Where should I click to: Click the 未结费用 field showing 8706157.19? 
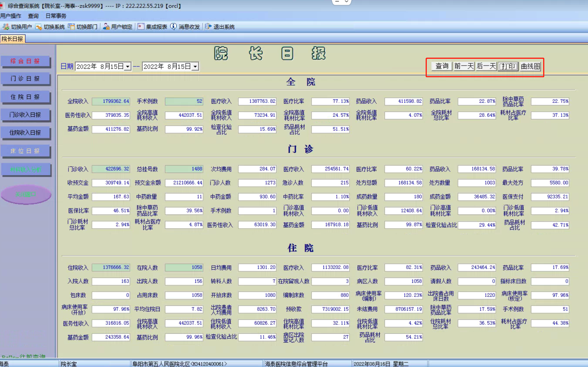403,310
